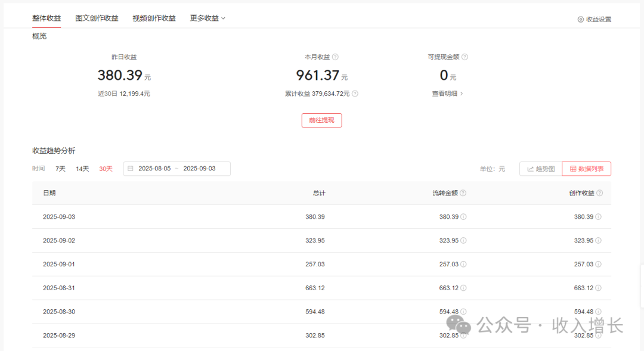Image resolution: width=644 pixels, height=351 pixels.
Task: Open 收益设置 gear icon
Action: click(580, 19)
